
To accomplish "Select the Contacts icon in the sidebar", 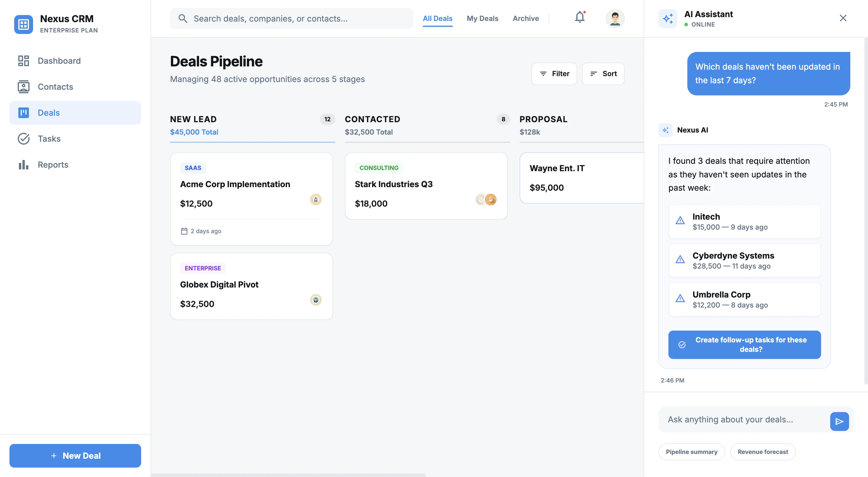I will pos(24,86).
